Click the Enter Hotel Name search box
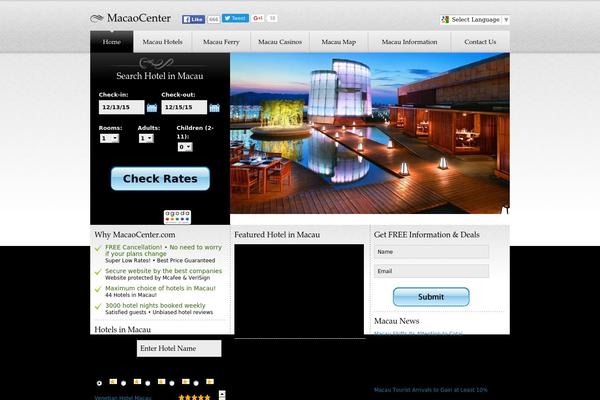Viewport: 600px width, 400px height. coord(179,348)
